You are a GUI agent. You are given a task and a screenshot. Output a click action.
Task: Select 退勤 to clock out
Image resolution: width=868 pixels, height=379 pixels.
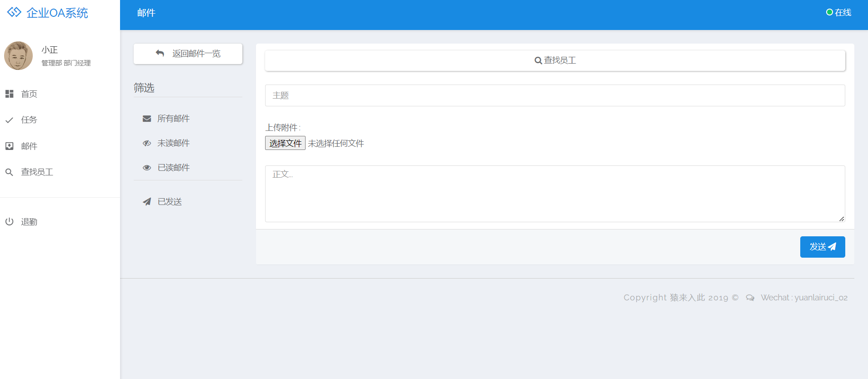click(29, 222)
